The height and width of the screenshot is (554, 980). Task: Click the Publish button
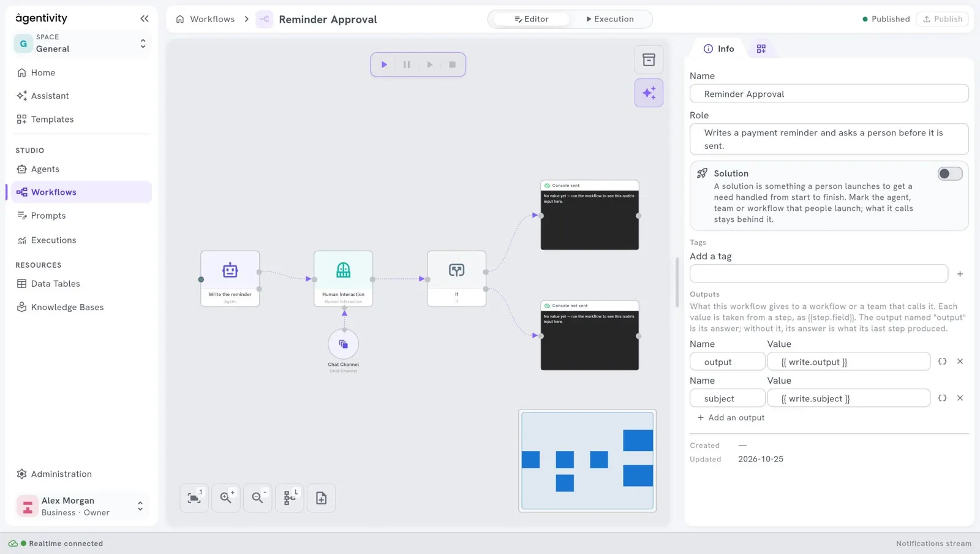coord(943,19)
